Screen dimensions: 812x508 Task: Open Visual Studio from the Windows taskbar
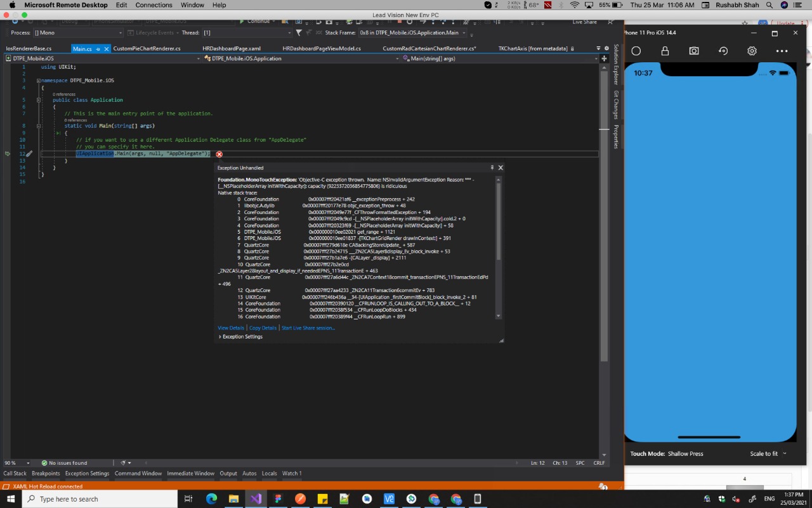click(x=256, y=499)
